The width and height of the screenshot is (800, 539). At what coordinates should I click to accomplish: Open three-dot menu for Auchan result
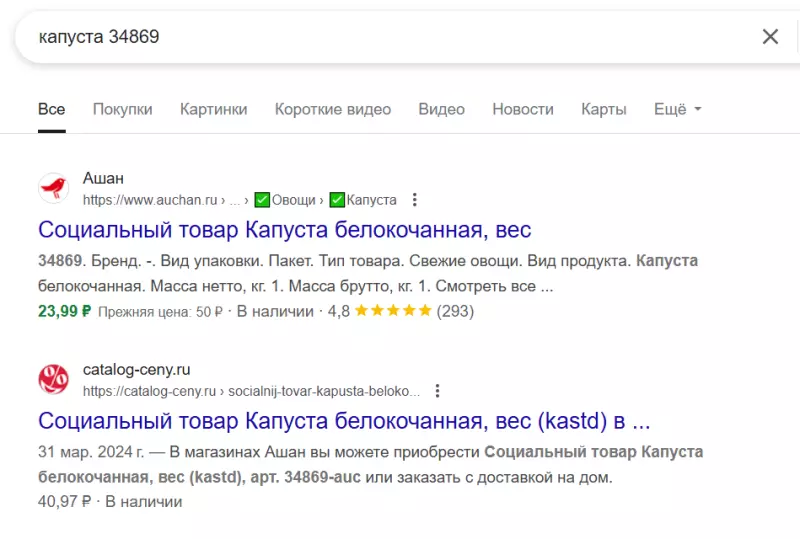pyautogui.click(x=416, y=200)
